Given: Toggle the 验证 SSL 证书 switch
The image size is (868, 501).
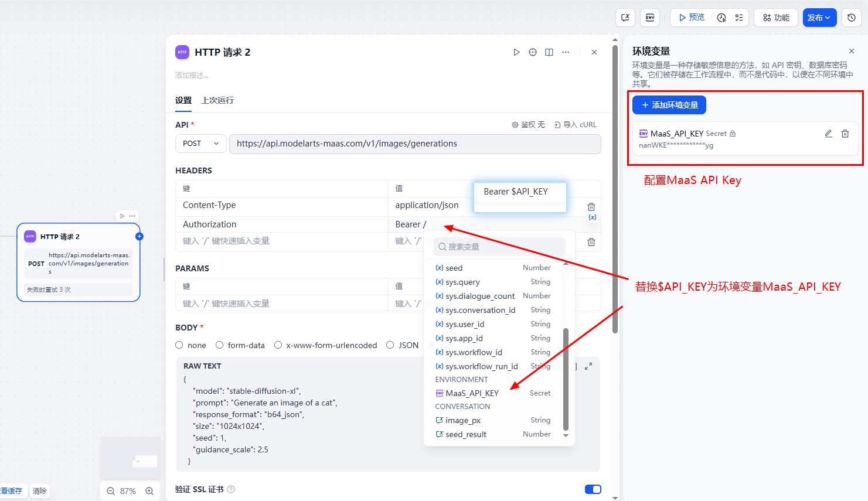Looking at the screenshot, I should point(593,489).
